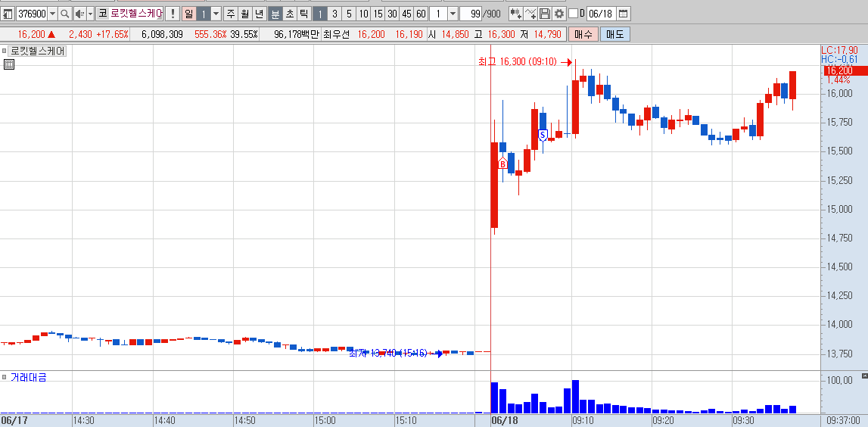Screen dimensions: 868x427
Task: Click the B buy marker on the chart
Action: [x=502, y=164]
